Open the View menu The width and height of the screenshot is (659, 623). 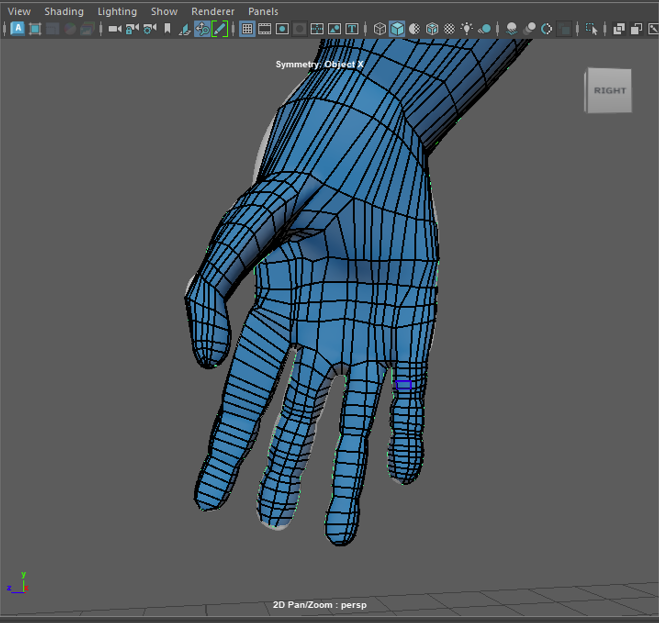19,11
